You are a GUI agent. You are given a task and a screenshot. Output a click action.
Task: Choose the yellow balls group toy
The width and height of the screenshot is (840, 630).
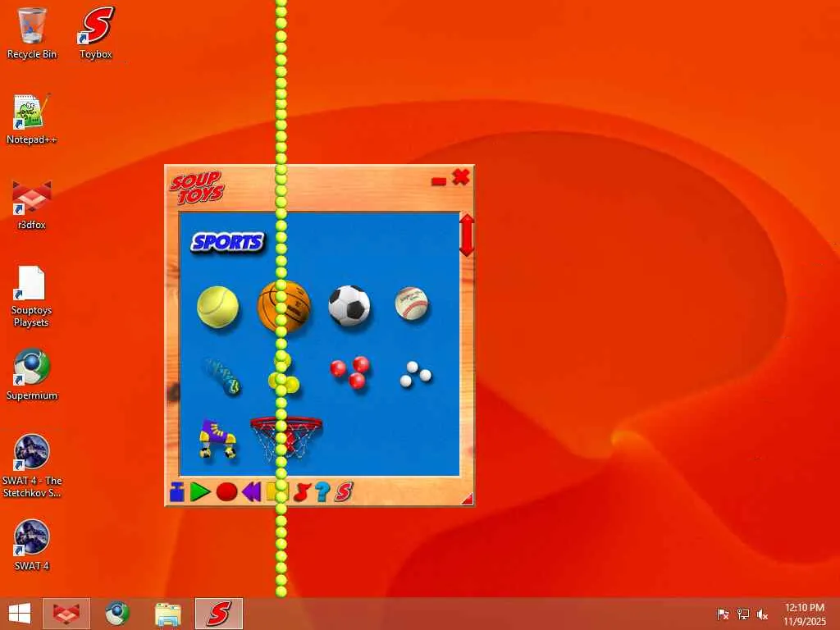284,373
